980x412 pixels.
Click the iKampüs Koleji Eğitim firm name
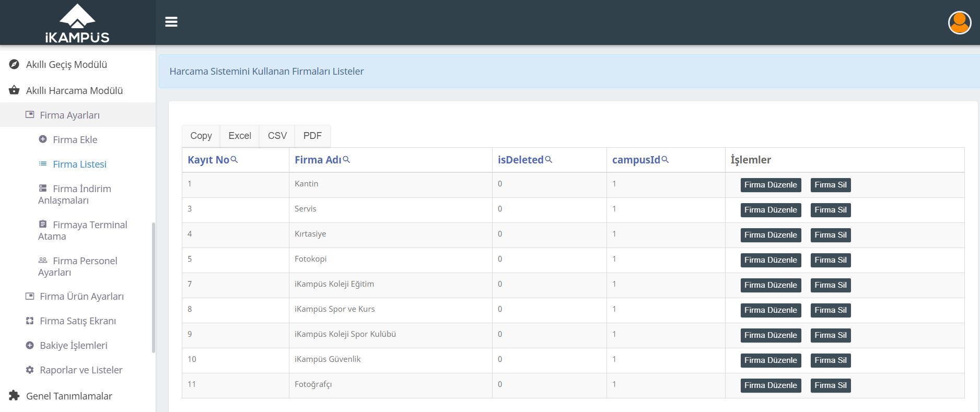[x=334, y=284]
